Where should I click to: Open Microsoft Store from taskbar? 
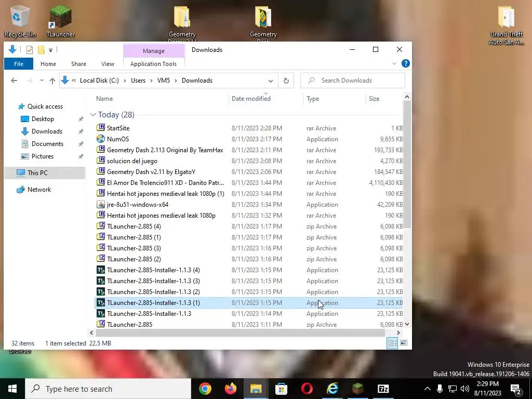[281, 389]
